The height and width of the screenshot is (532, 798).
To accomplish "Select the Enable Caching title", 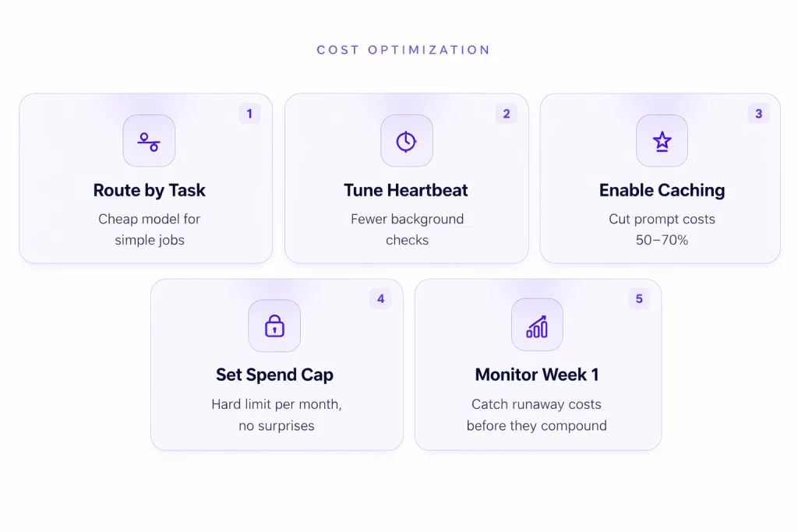I will click(662, 190).
